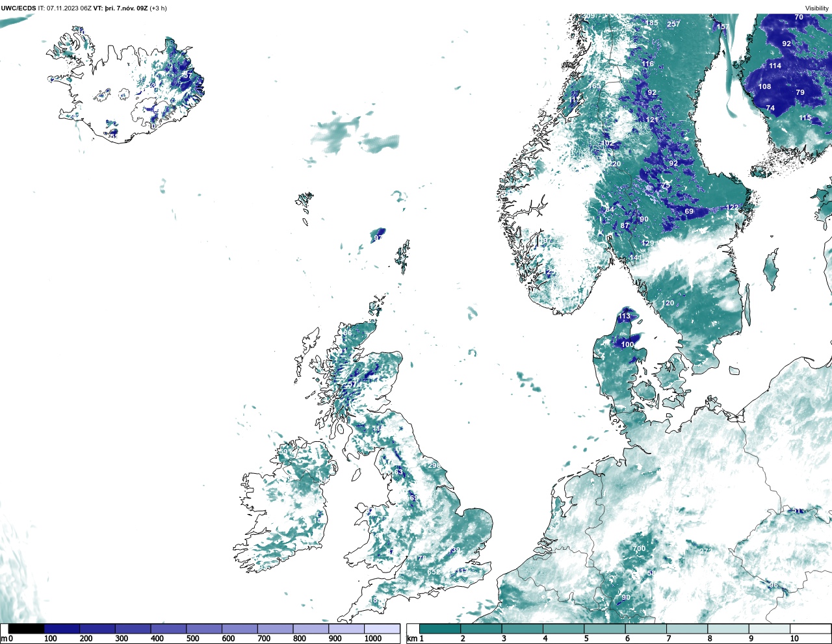Click the '700' value over Germany
Viewport: 832px width, 644px height.
[x=640, y=548]
